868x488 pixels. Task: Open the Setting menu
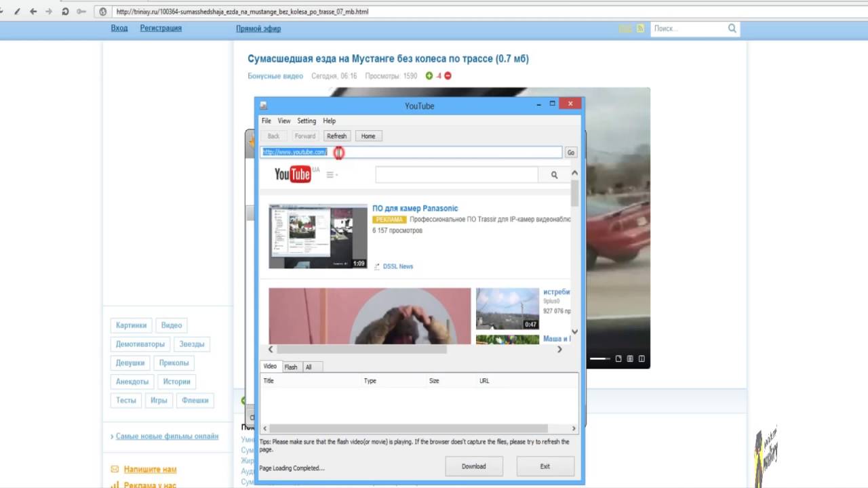pyautogui.click(x=307, y=121)
